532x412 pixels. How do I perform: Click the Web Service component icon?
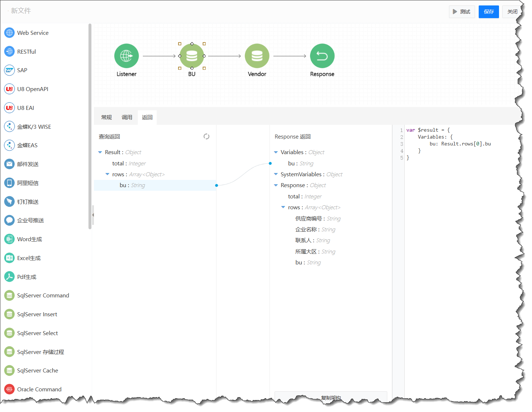pyautogui.click(x=9, y=33)
